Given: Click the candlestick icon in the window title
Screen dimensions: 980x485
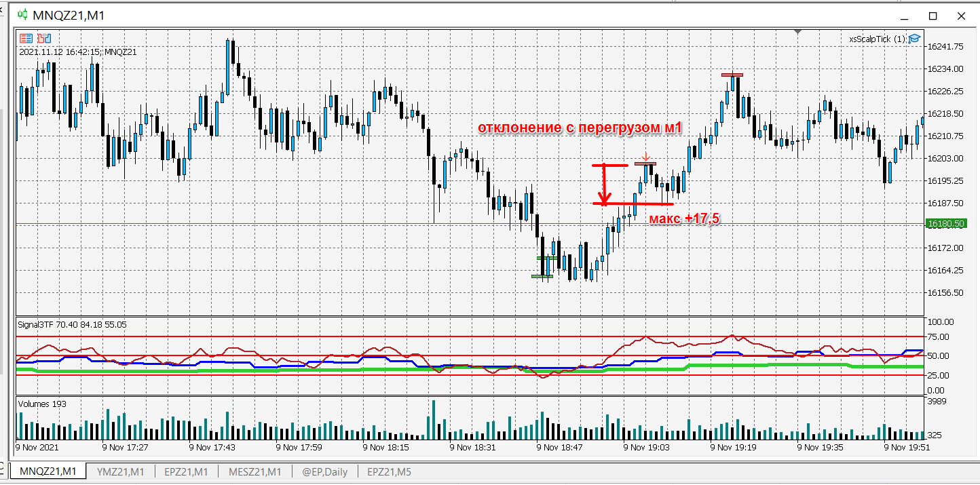Looking at the screenshot, I should tap(23, 15).
